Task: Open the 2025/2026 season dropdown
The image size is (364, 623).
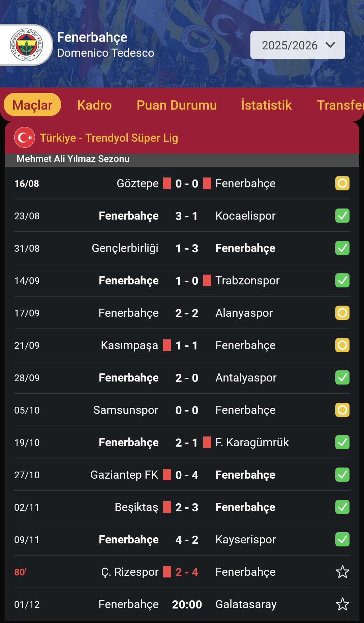Action: point(298,45)
